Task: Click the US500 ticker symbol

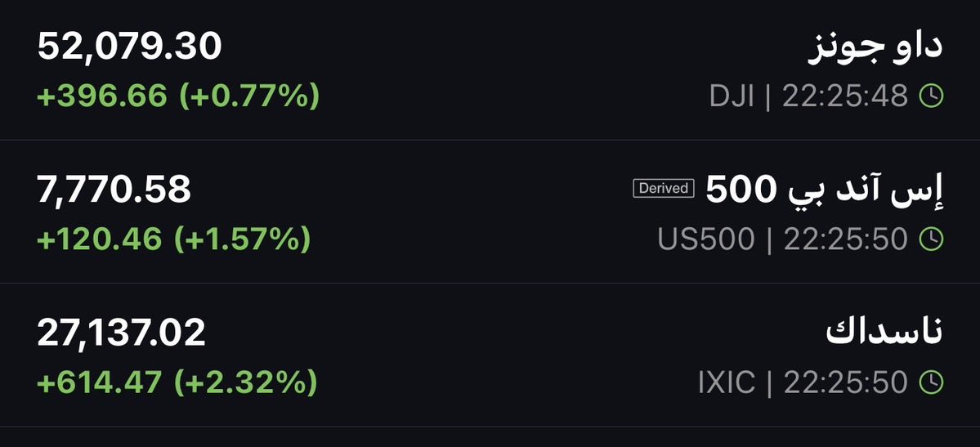Action: 706,239
